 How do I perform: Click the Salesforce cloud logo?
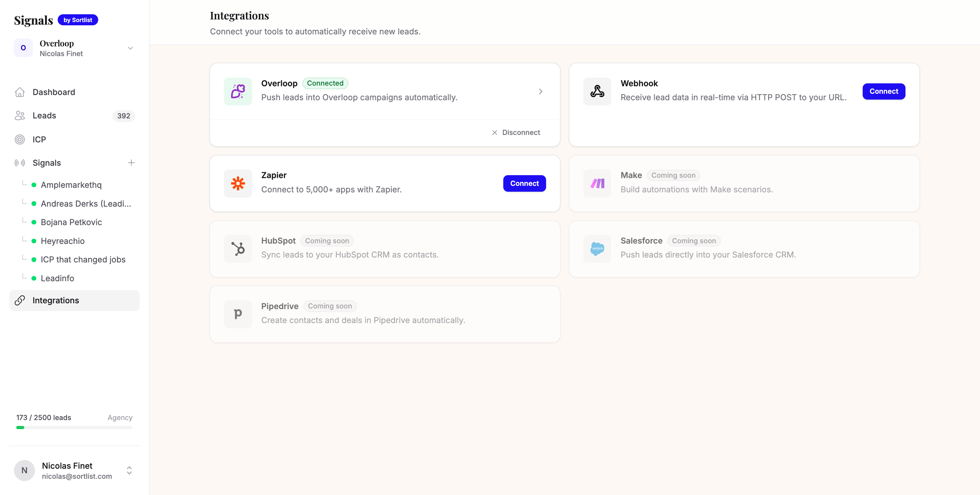[x=597, y=249]
